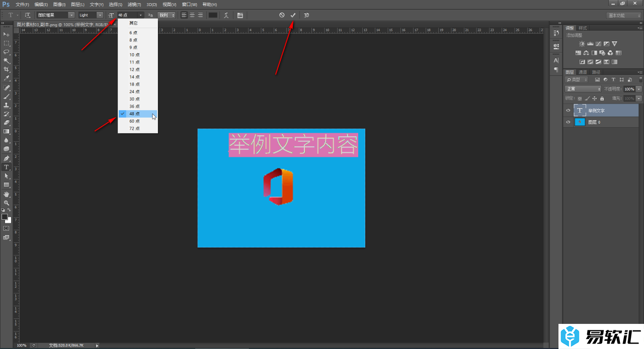644x349 pixels.
Task: Open the character and paragraph panels
Action: (240, 15)
